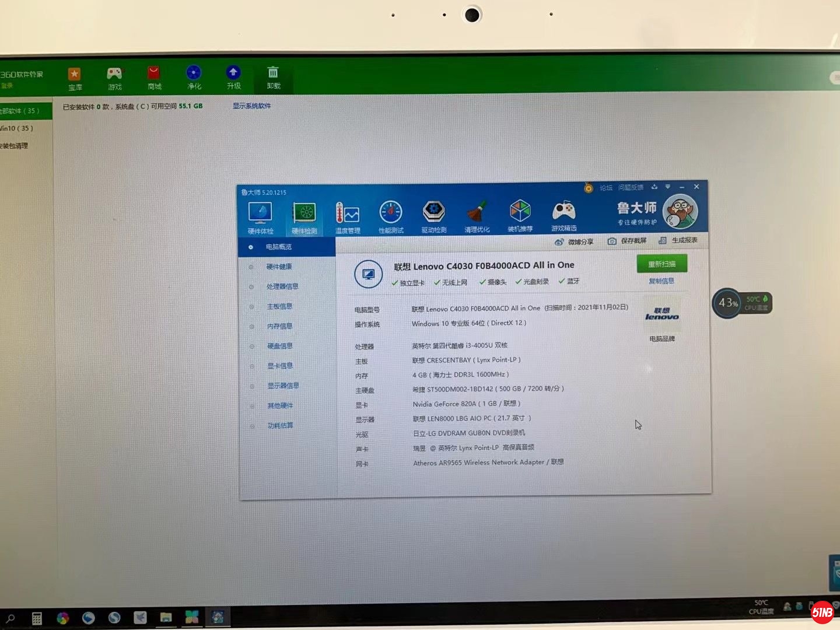Select 硬件健康 in the sidebar
This screenshot has height=630, width=840.
point(279,267)
